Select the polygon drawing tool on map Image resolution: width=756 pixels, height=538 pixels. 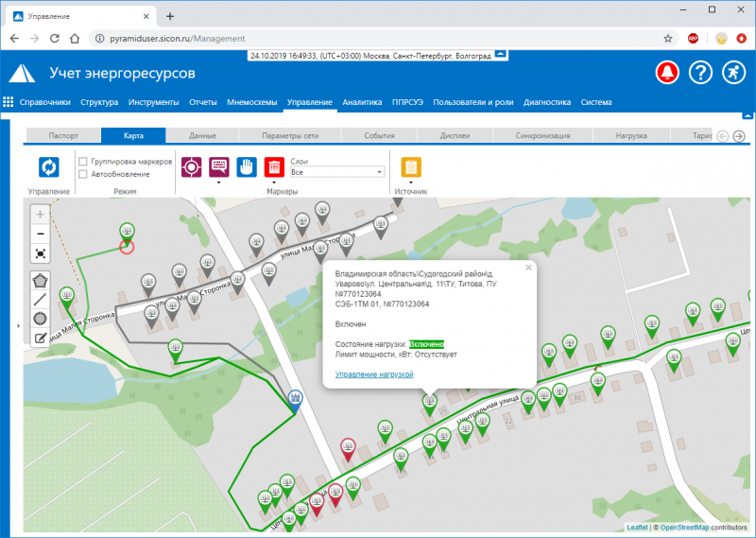coord(41,281)
